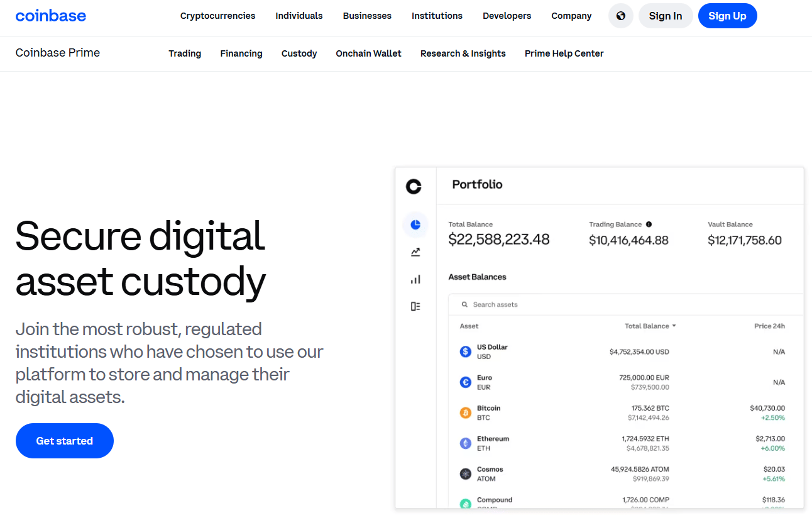Image resolution: width=812 pixels, height=520 pixels.
Task: Click the Euro asset icon
Action: [466, 382]
